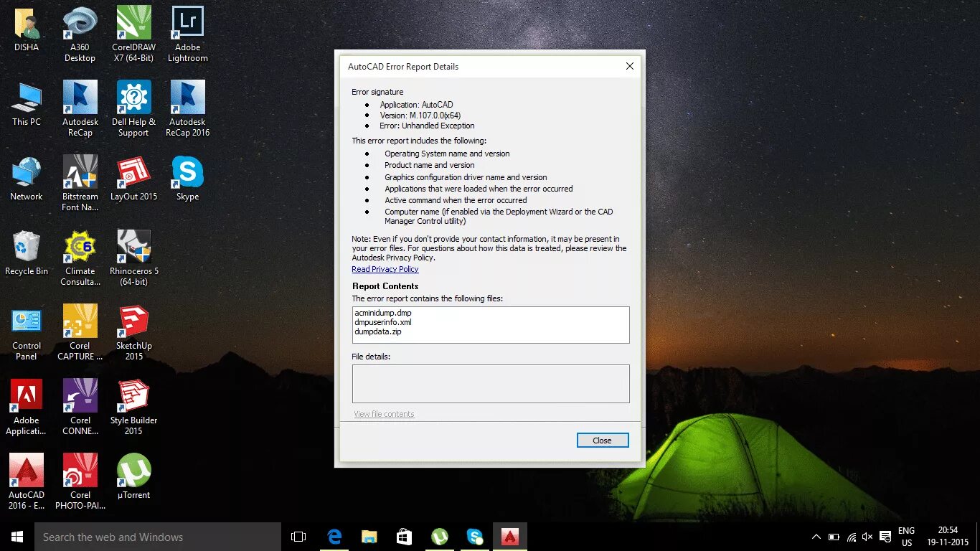Open Adobe Lightroom desktop icon
This screenshot has height=551, width=980.
[187, 34]
